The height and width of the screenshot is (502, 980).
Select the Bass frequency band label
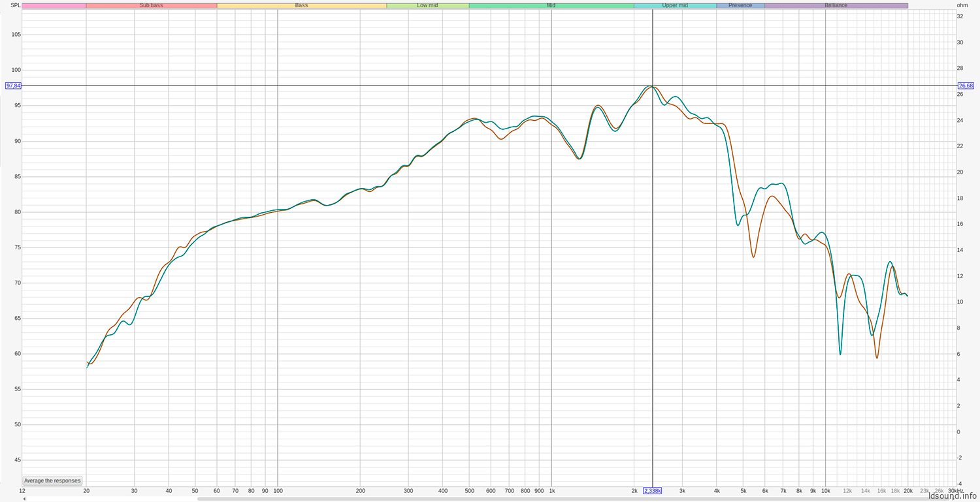(301, 5)
